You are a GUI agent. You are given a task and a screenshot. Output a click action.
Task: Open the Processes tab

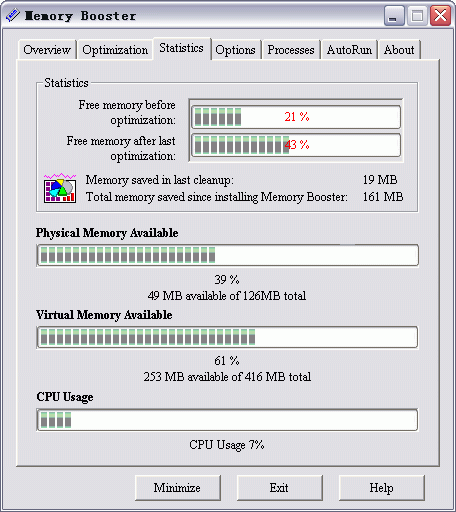(291, 50)
